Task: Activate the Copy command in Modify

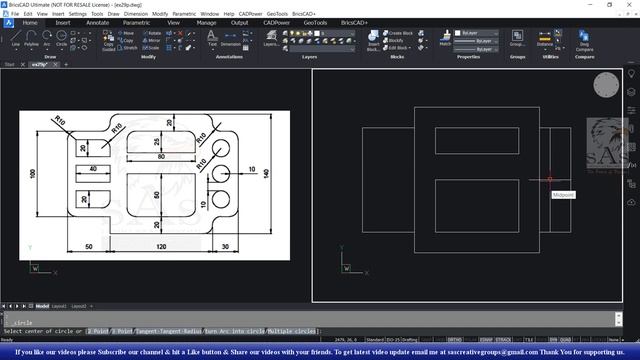Action: 126,40
